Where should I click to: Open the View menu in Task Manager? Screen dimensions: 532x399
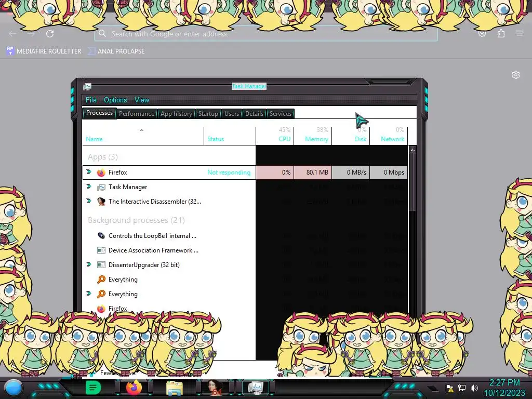142,100
